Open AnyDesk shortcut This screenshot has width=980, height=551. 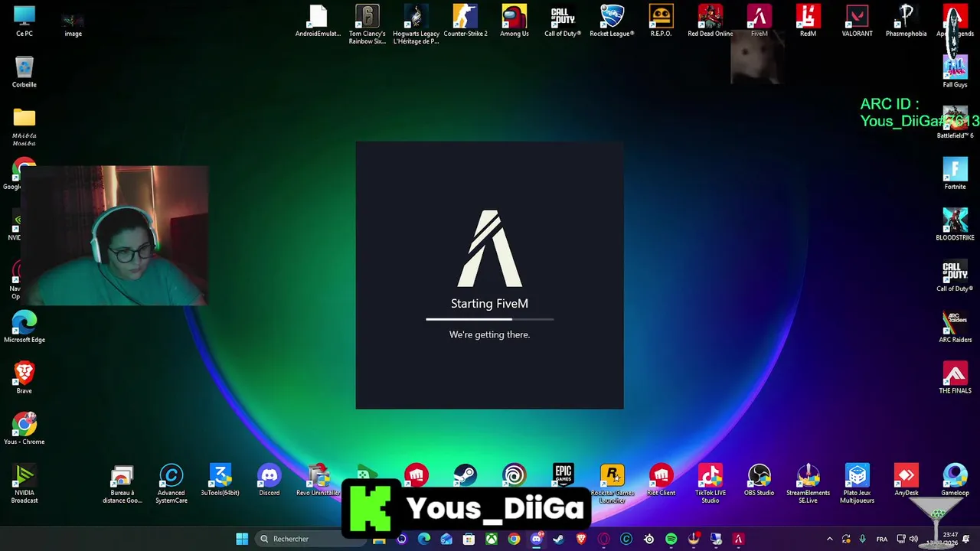click(906, 481)
